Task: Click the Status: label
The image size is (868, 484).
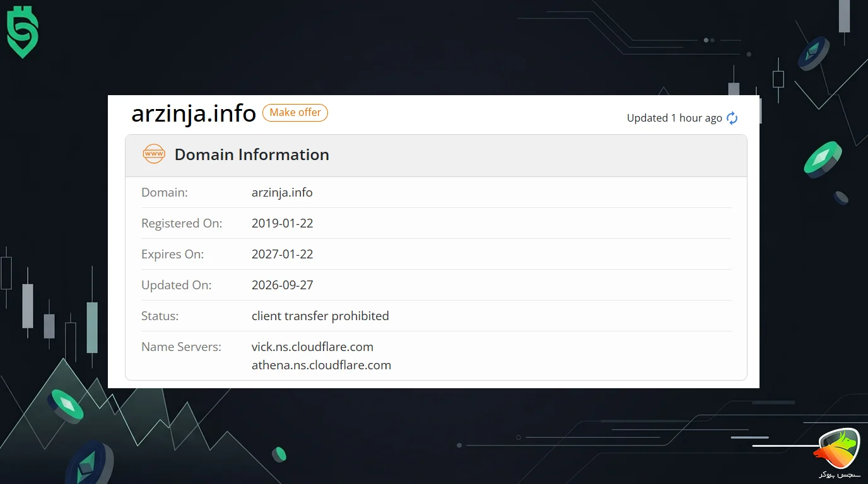Action: [x=160, y=316]
